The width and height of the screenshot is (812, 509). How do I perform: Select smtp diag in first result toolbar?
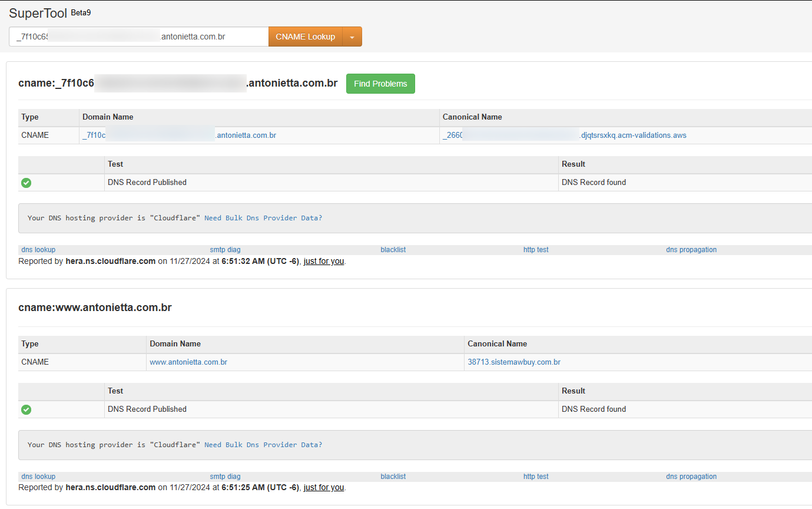click(225, 250)
